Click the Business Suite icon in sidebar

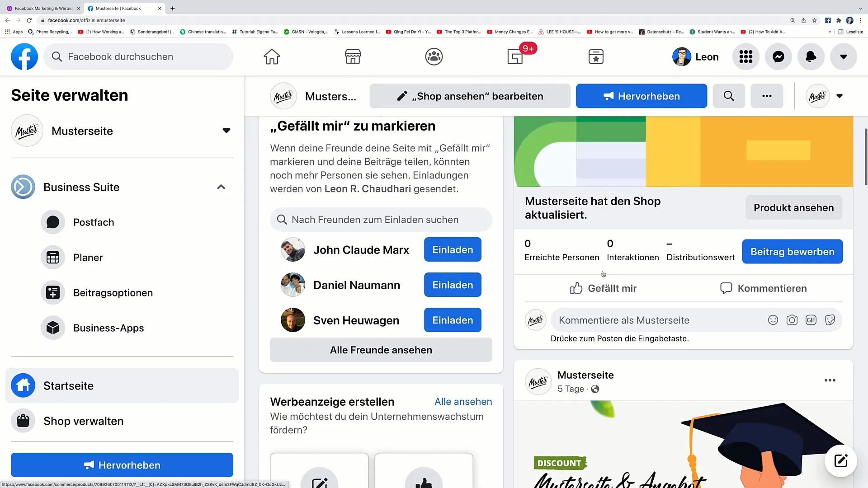[x=23, y=187]
